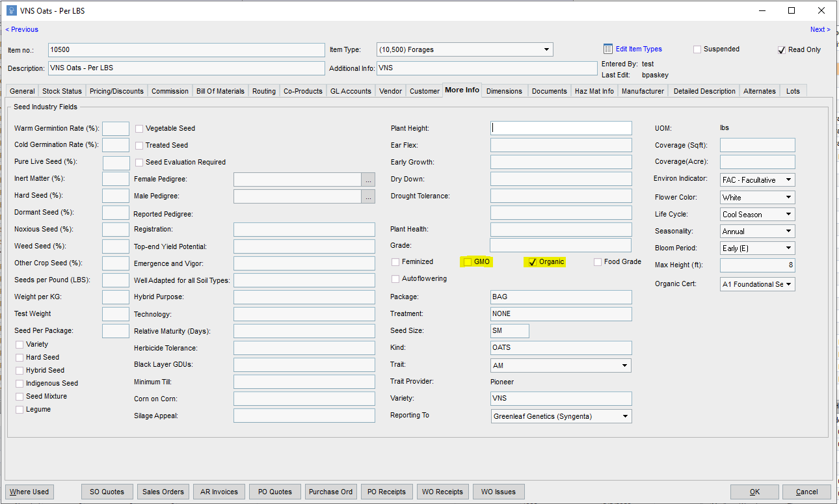The image size is (839, 504).
Task: Check the Food Grade checkbox
Action: [x=598, y=262]
